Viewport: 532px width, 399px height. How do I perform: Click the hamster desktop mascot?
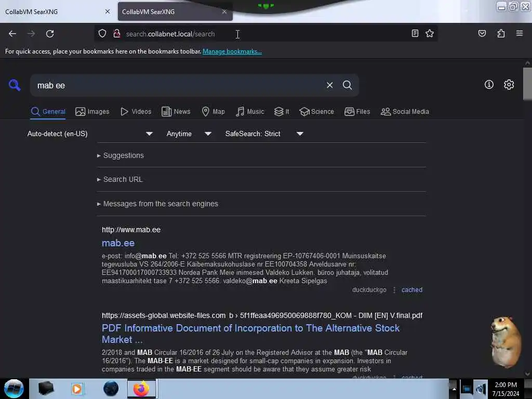click(x=506, y=342)
